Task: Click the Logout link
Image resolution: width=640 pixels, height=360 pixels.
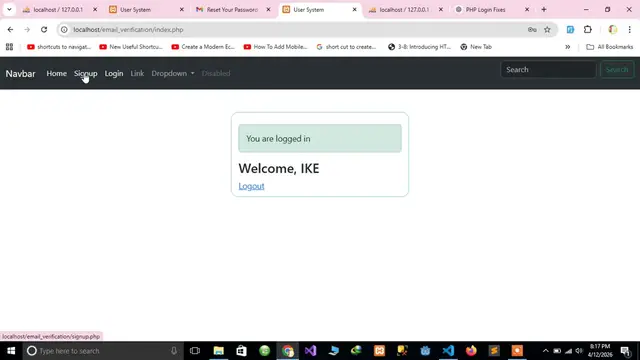Action: (251, 186)
